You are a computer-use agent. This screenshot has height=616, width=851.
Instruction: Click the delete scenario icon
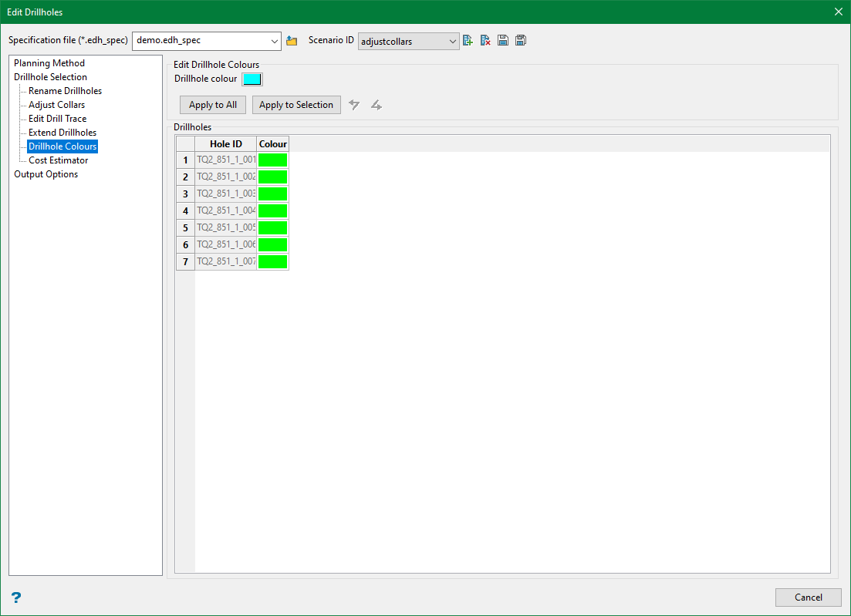click(485, 41)
